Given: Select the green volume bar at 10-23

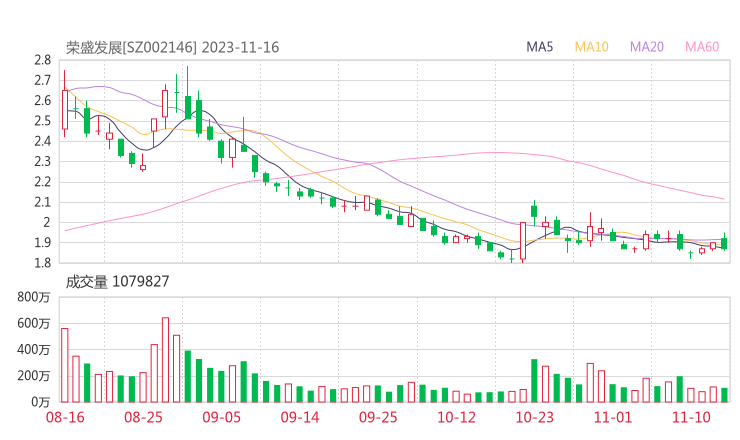Looking at the screenshot, I should [534, 381].
